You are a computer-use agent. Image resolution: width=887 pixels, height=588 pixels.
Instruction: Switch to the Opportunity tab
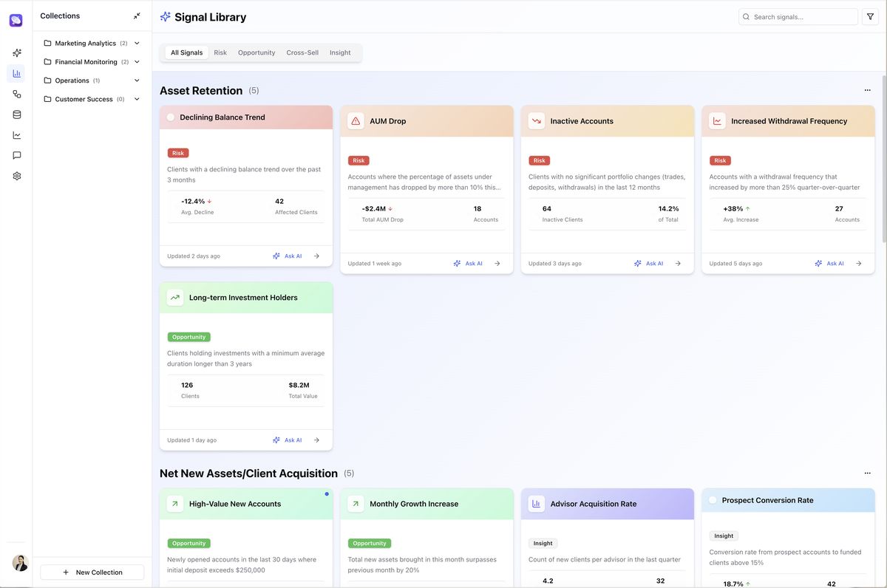tap(256, 52)
